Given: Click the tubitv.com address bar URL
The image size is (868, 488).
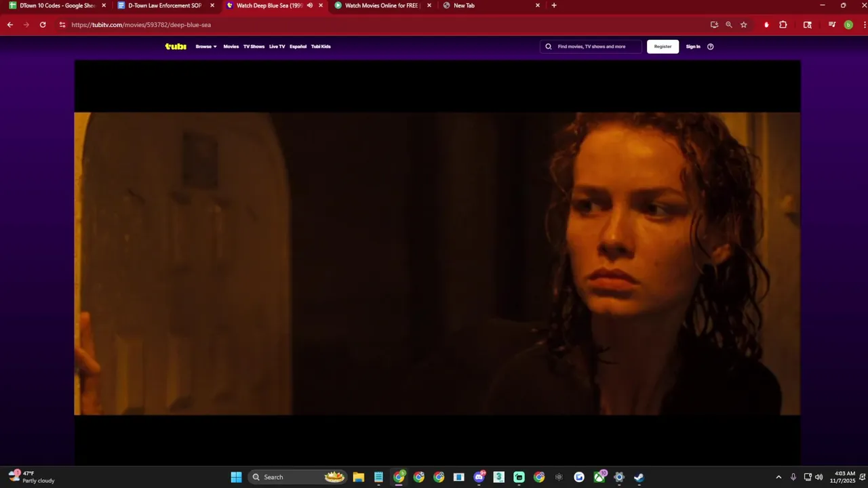Looking at the screenshot, I should coord(141,25).
